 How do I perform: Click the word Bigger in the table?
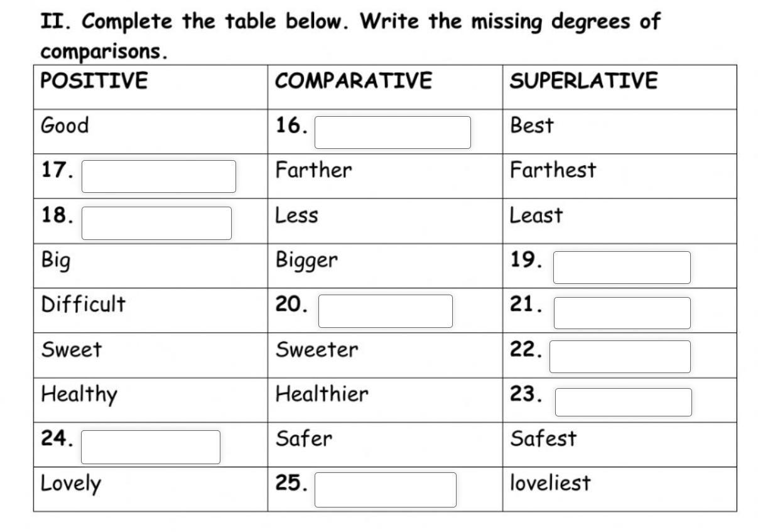(306, 261)
